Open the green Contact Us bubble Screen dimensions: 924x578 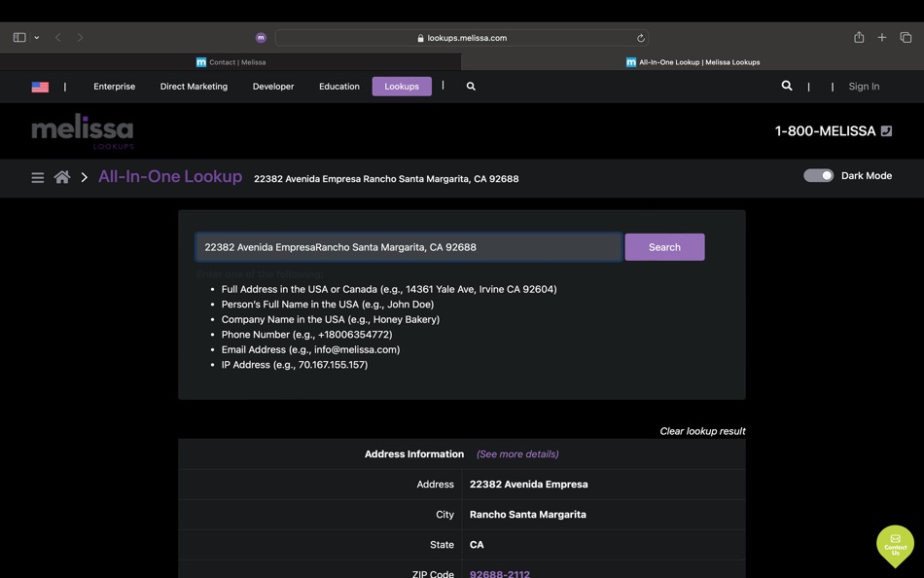tap(895, 546)
